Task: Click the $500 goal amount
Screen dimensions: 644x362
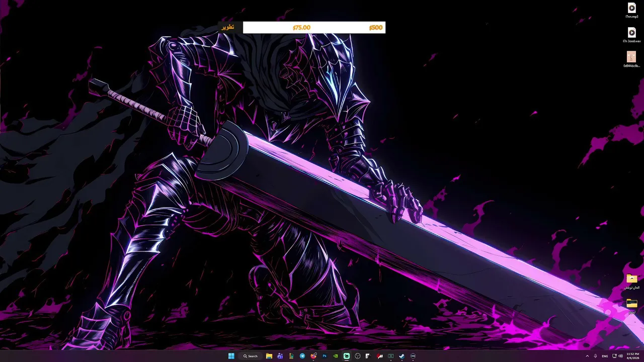Action: pos(376,28)
